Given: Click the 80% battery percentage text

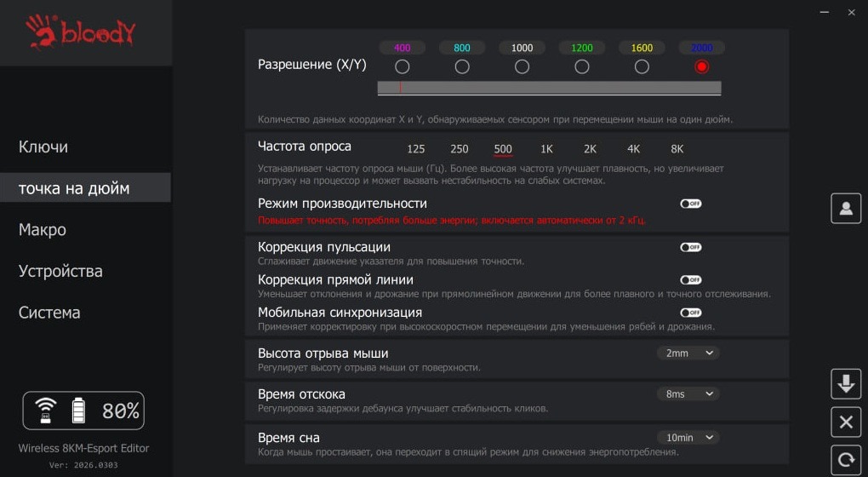Looking at the screenshot, I should 121,411.
